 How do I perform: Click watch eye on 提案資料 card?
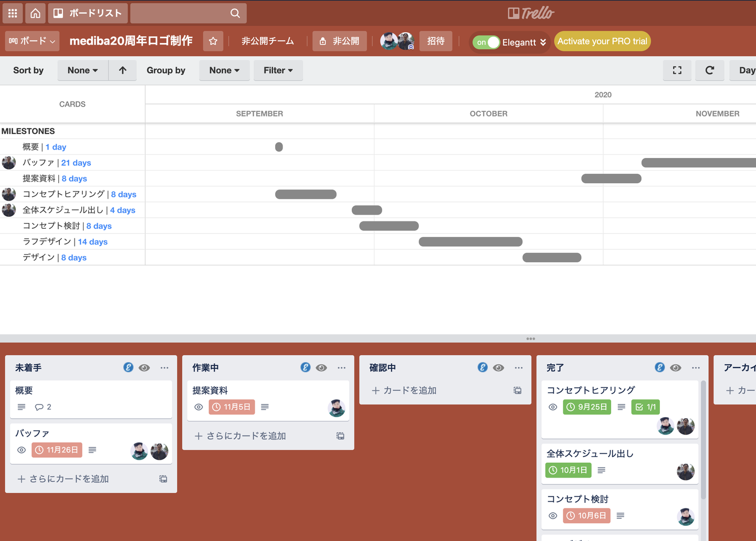[x=198, y=407]
